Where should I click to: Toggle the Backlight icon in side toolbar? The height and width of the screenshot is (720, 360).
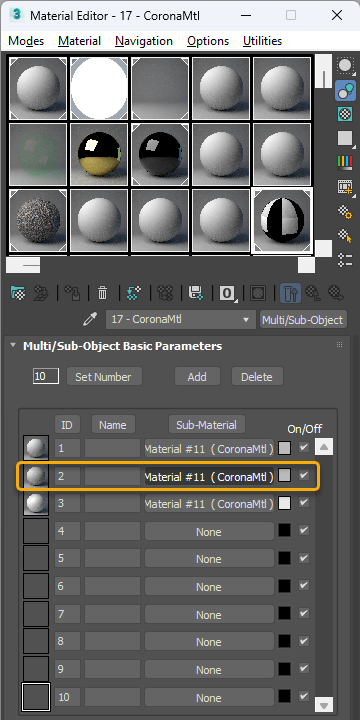click(x=345, y=90)
